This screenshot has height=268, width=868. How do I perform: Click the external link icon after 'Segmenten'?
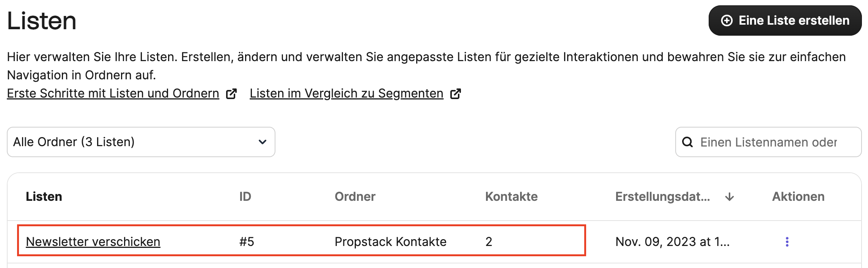455,94
